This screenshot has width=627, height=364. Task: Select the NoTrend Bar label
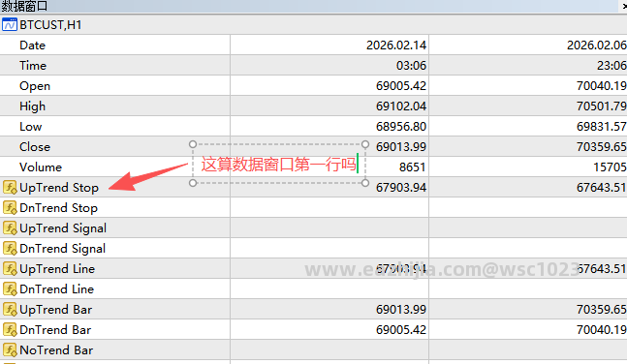coord(56,350)
